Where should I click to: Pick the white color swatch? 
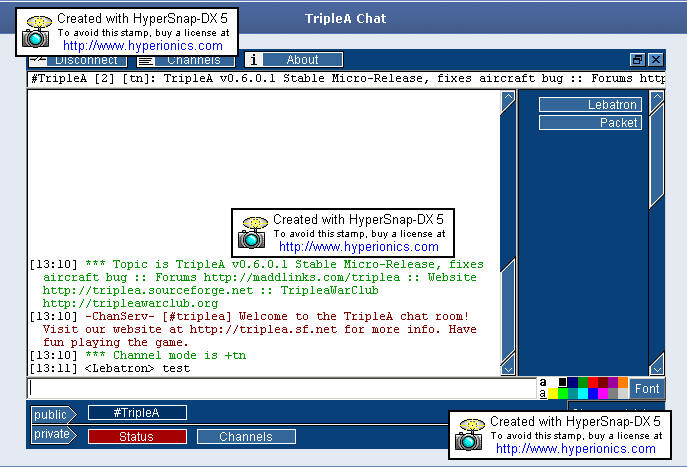click(x=553, y=382)
